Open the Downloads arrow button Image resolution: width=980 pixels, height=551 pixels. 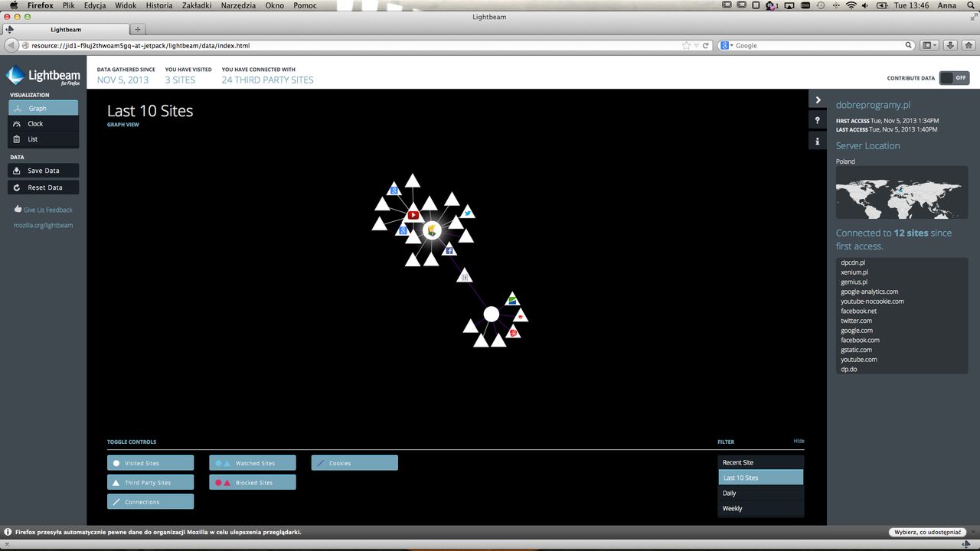pos(950,45)
